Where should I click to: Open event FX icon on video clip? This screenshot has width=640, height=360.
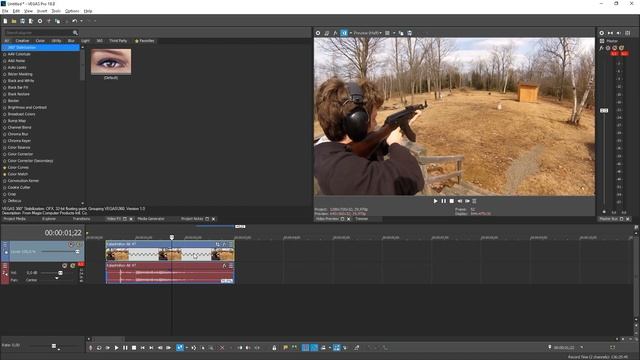pos(224,244)
